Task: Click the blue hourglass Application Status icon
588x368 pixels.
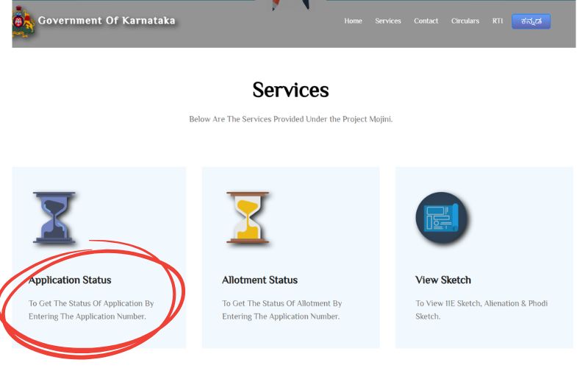Action: pyautogui.click(x=54, y=218)
